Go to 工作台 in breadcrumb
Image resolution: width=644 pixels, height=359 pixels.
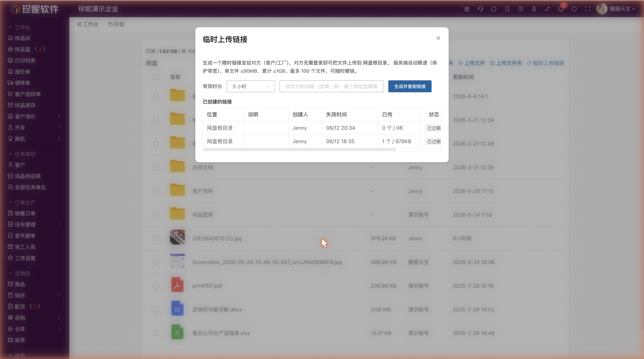[x=88, y=24]
